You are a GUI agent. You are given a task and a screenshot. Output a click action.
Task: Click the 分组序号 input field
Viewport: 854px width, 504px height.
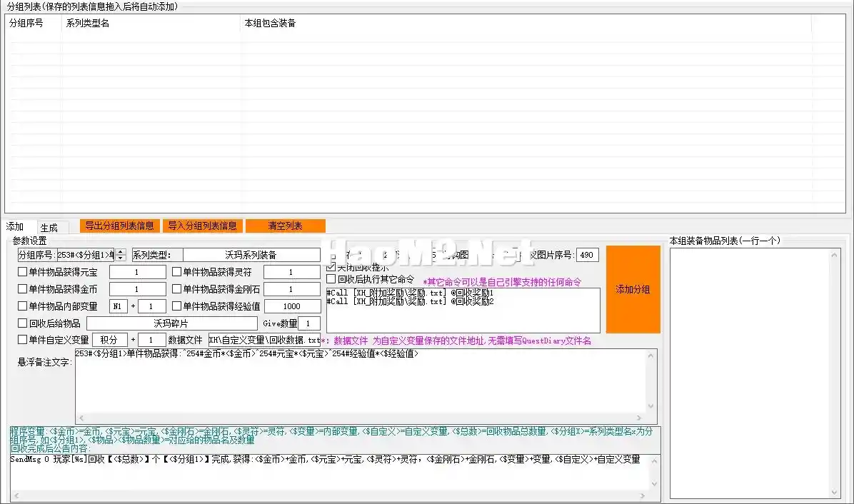[x=86, y=255]
